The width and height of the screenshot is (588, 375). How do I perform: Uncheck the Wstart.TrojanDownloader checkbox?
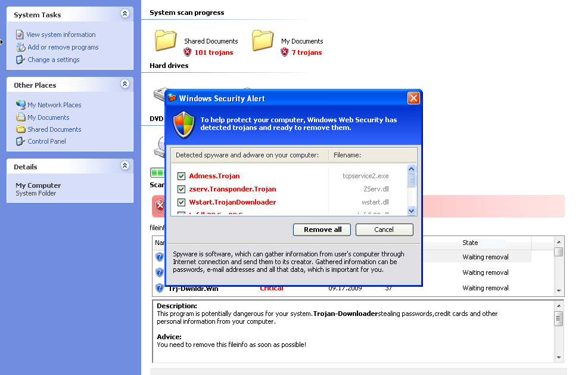coord(182,202)
